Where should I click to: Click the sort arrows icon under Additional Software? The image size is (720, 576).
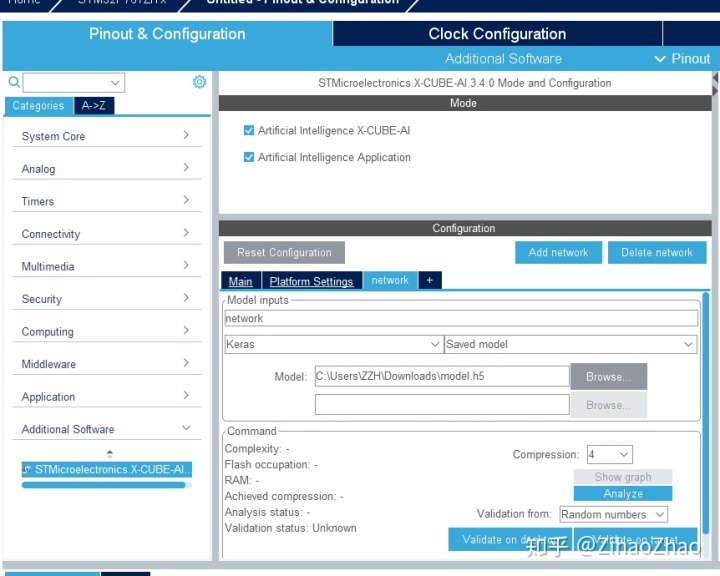pos(109,454)
